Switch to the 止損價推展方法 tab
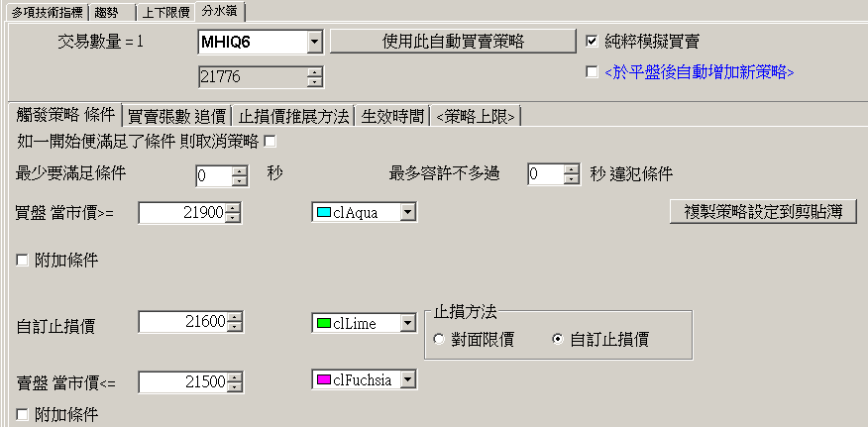Image resolution: width=868 pixels, height=427 pixels. 295,116
